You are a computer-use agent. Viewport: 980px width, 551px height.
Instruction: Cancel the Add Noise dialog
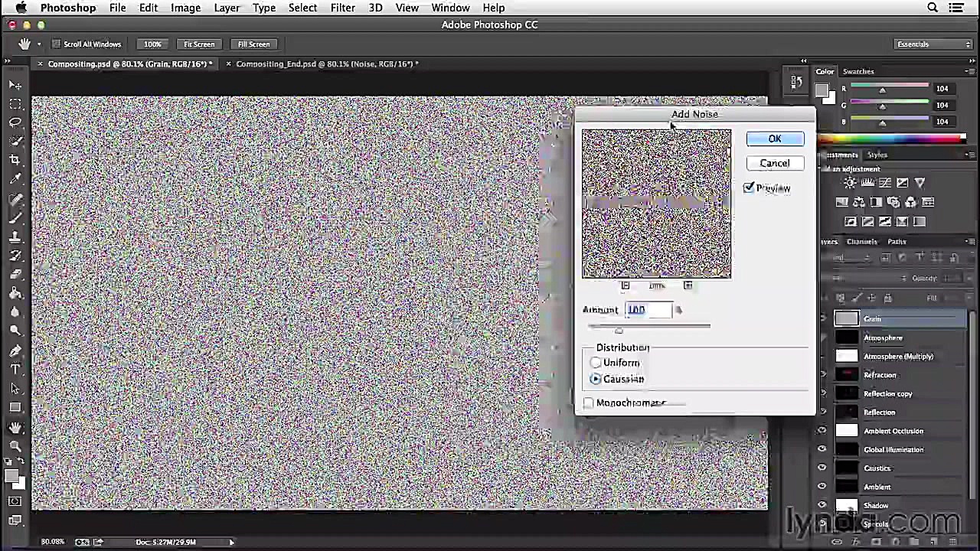click(x=775, y=163)
